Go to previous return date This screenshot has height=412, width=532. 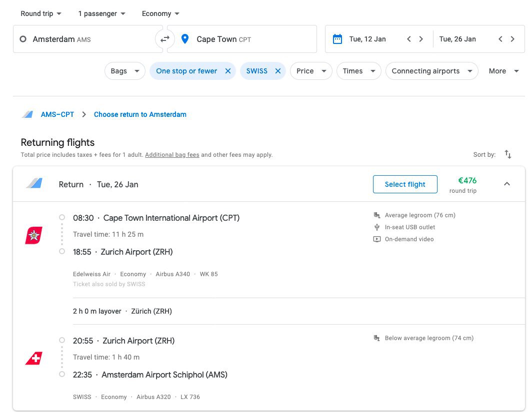tap(500, 39)
